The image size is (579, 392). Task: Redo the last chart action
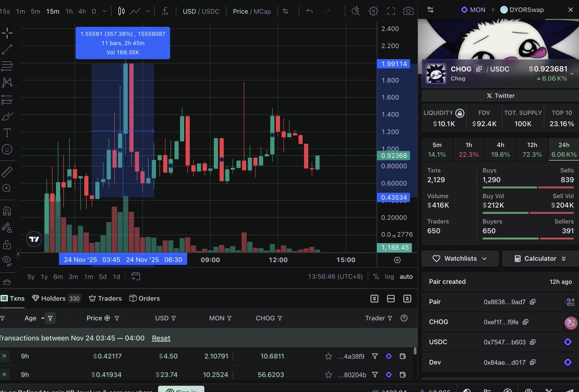click(x=327, y=11)
